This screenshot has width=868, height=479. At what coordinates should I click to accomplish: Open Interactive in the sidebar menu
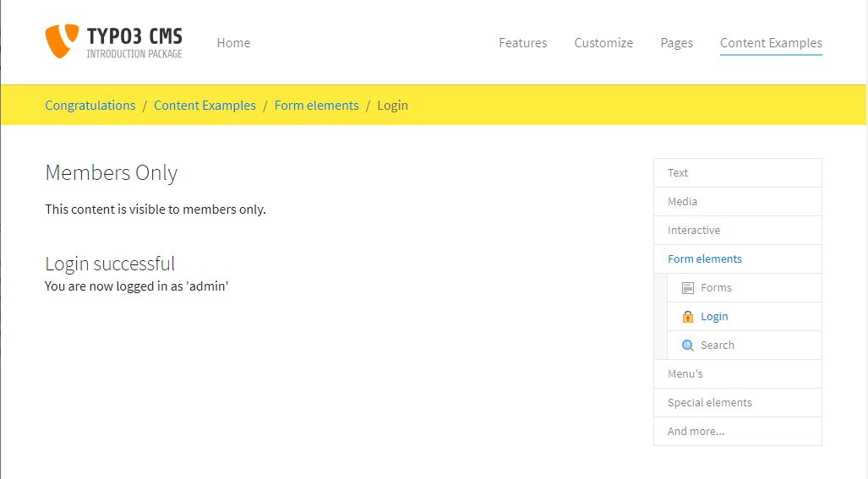tap(737, 230)
